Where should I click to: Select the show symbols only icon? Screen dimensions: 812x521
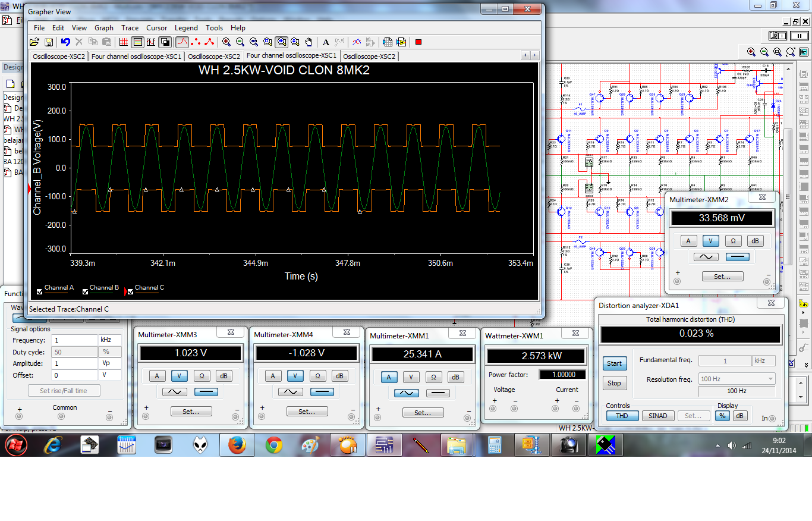pyautogui.click(x=196, y=42)
